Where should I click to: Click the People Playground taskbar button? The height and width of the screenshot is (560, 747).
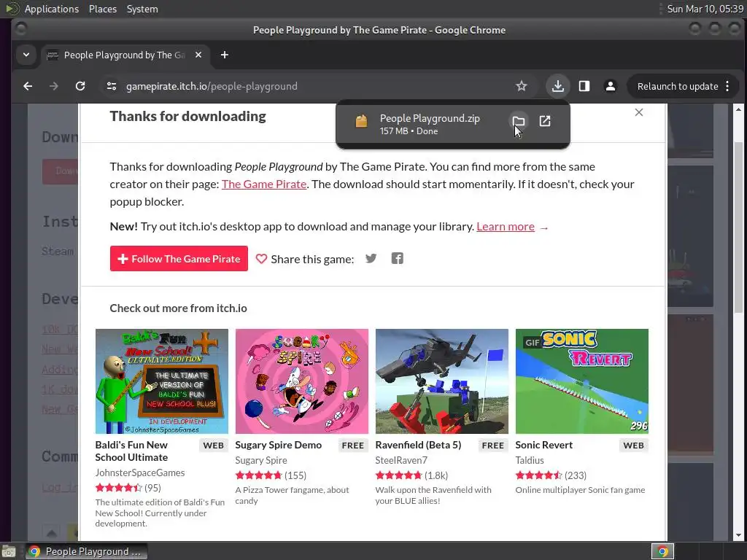tap(86, 551)
